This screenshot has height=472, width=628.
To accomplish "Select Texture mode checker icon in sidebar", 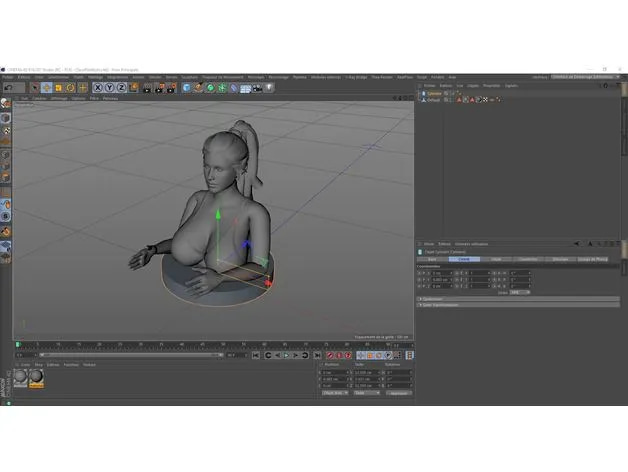I will [6, 130].
